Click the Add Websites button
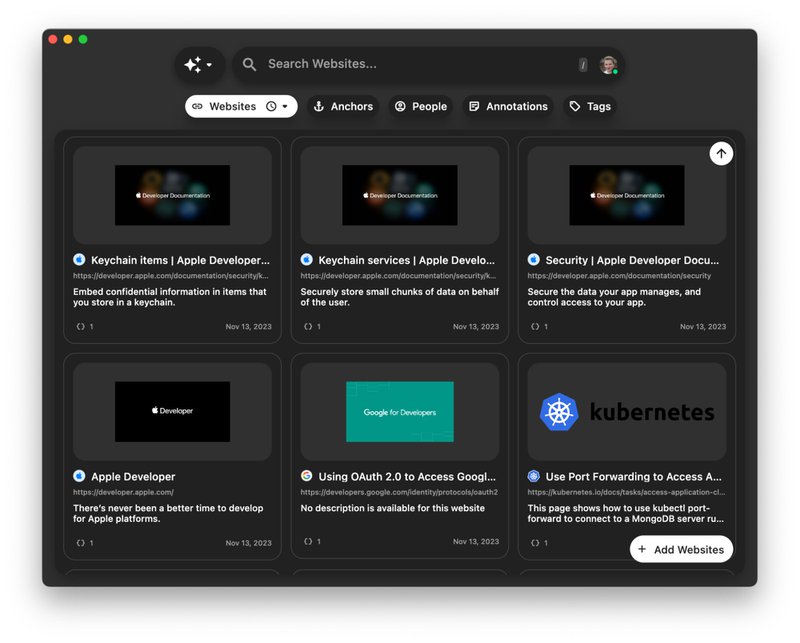Viewport: 800px width, 643px height. pos(681,549)
